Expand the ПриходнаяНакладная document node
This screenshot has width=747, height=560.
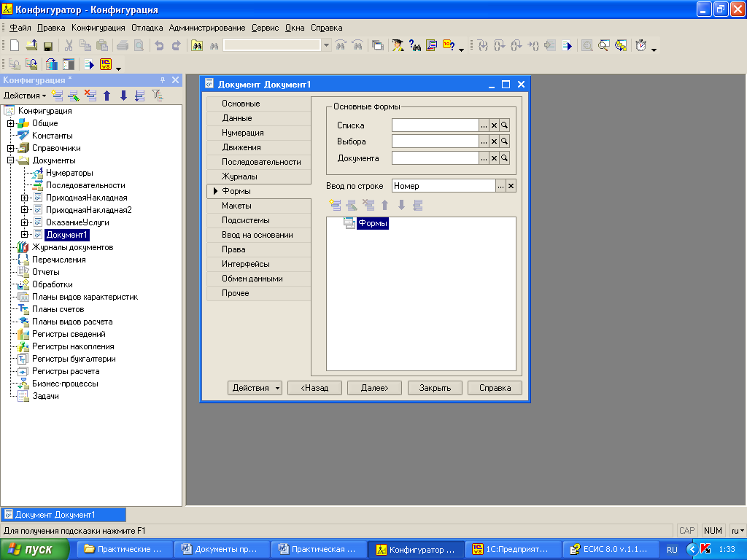click(x=24, y=198)
